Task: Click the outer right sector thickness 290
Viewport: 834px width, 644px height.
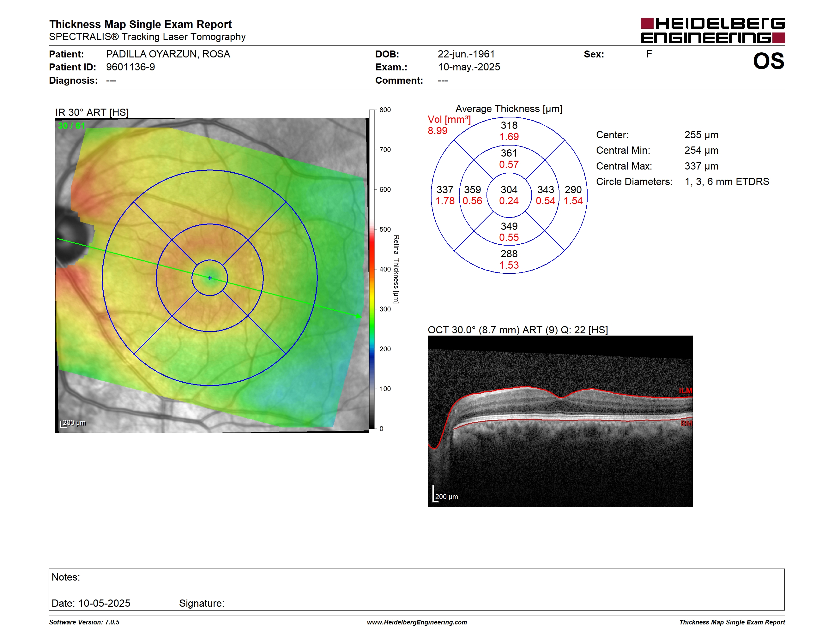Action: [573, 190]
